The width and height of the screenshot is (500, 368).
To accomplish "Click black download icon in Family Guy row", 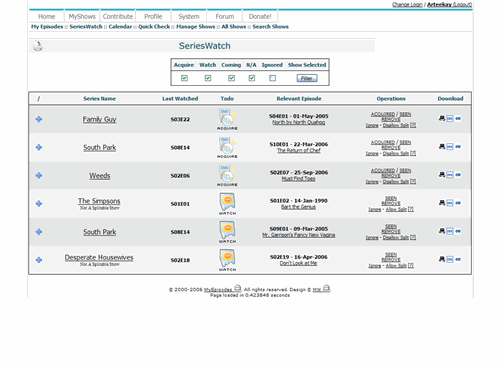I will 442,118.
